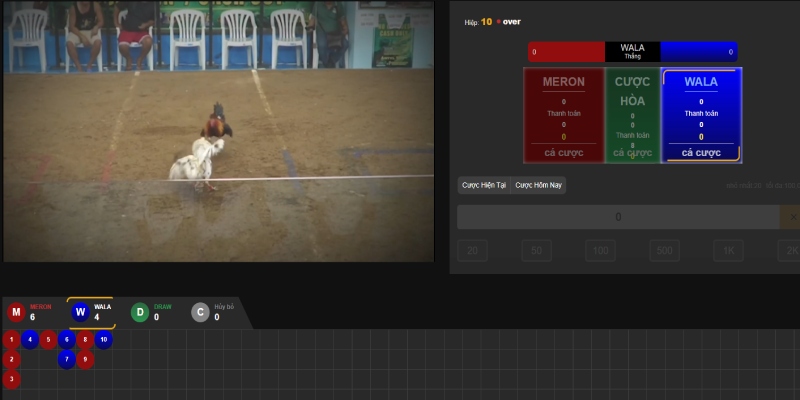This screenshot has height=400, width=800.
Task: Select red result marker number 3
Action: click(11, 379)
